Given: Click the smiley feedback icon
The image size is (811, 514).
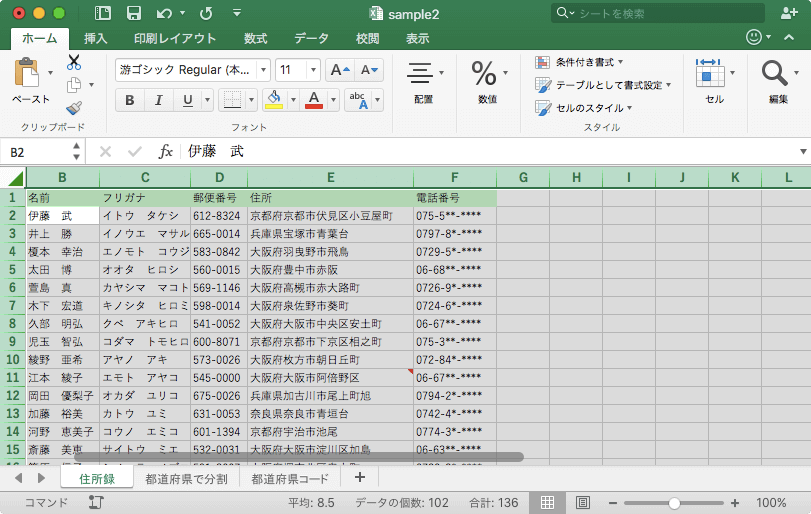Looking at the screenshot, I should [754, 37].
